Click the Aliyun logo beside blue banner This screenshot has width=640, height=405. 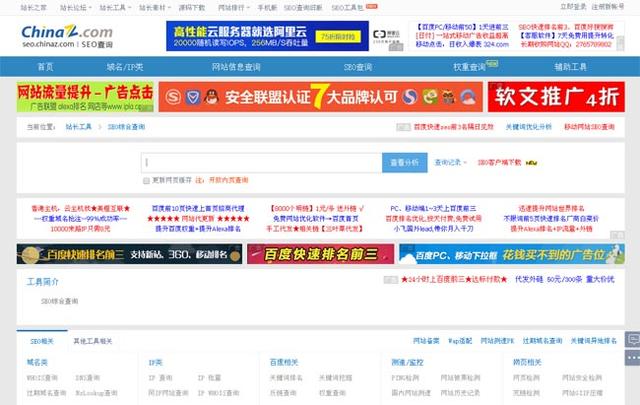pyautogui.click(x=387, y=37)
